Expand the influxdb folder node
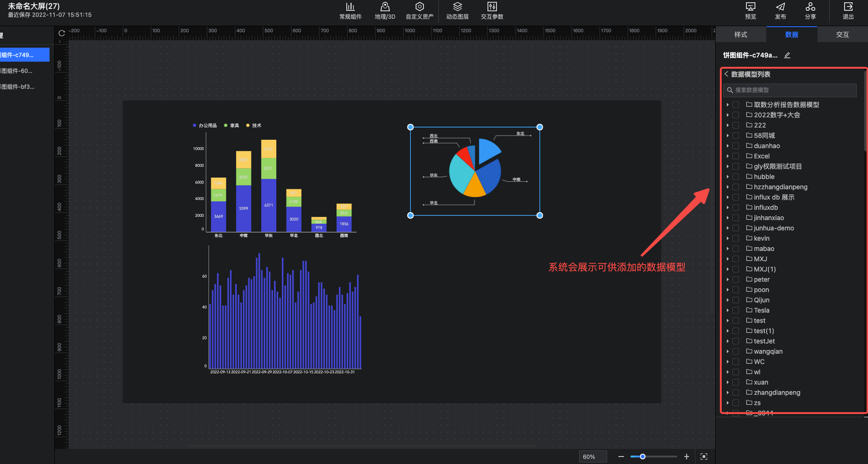This screenshot has height=464, width=868. [728, 207]
